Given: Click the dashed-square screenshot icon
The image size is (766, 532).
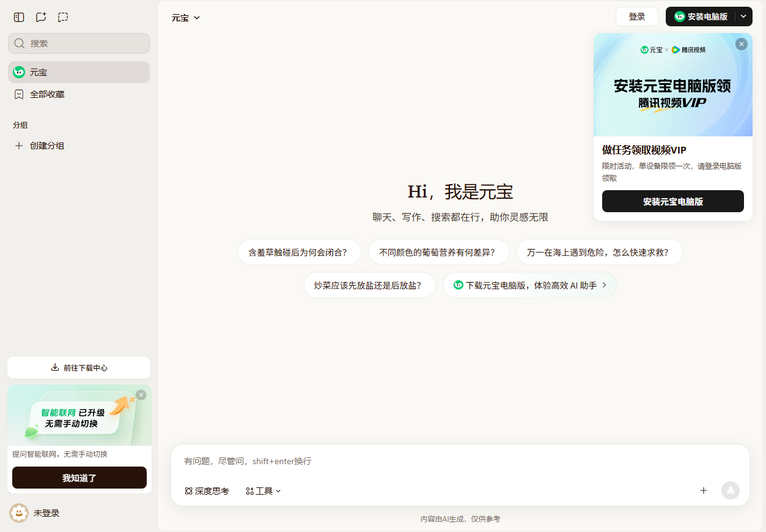Looking at the screenshot, I should click(63, 17).
